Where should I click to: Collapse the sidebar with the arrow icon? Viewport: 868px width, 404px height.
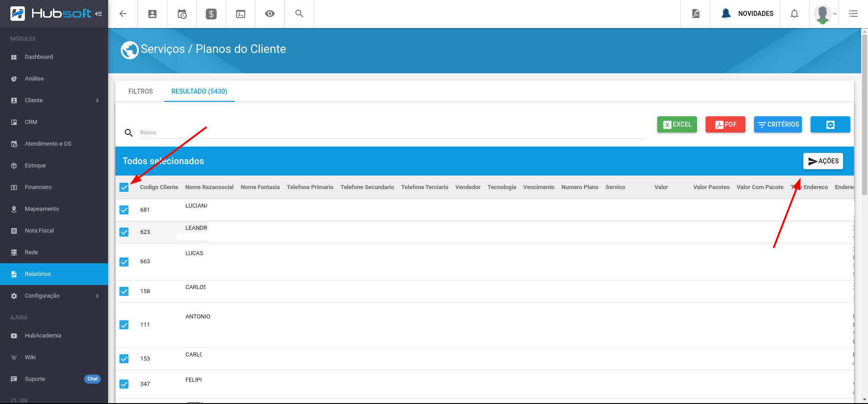[99, 14]
